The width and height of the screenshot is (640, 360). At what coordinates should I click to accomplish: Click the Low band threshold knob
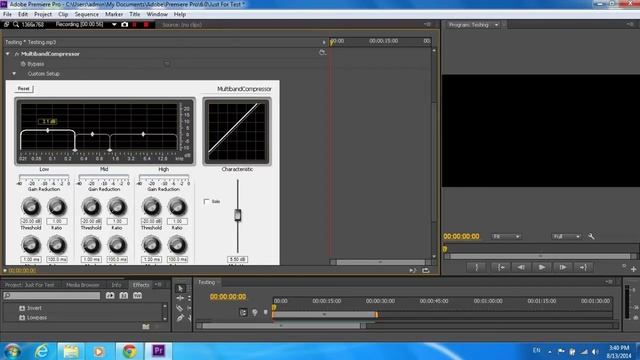(31, 207)
